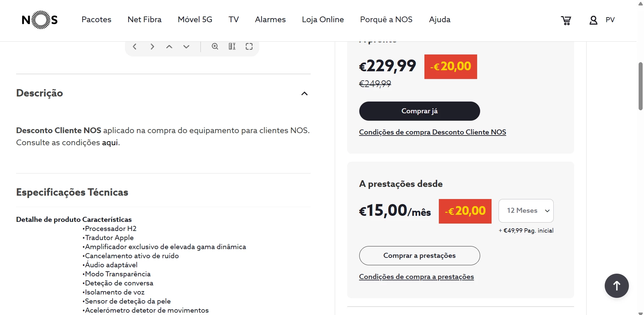Open the shopping cart icon
Viewport: 644px width, 315px height.
pyautogui.click(x=566, y=21)
